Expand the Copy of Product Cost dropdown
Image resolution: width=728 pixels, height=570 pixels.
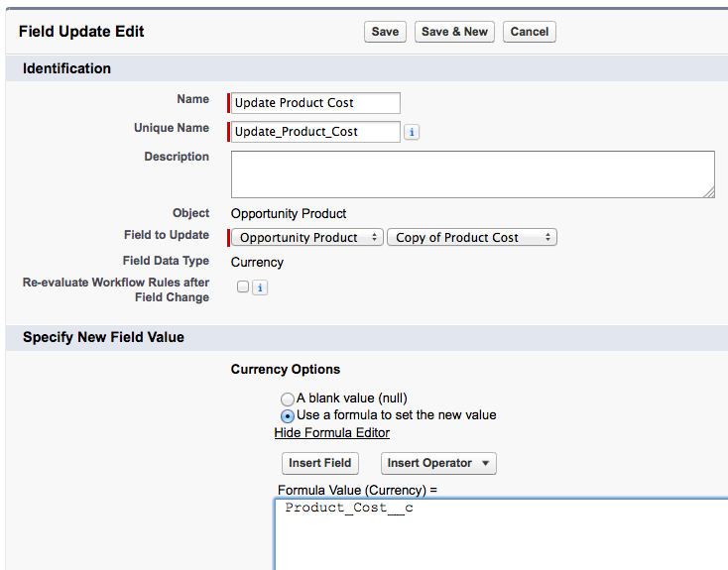coord(471,238)
